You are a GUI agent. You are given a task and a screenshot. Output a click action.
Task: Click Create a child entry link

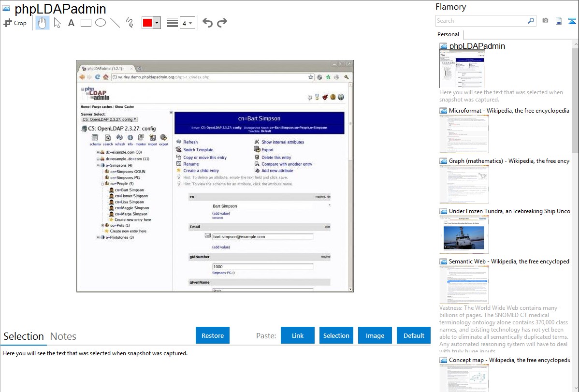[201, 171]
